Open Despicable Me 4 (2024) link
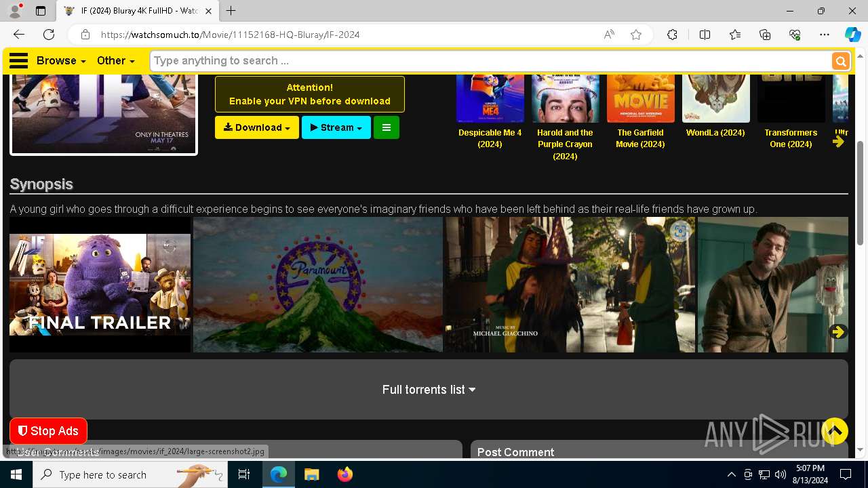 click(490, 138)
